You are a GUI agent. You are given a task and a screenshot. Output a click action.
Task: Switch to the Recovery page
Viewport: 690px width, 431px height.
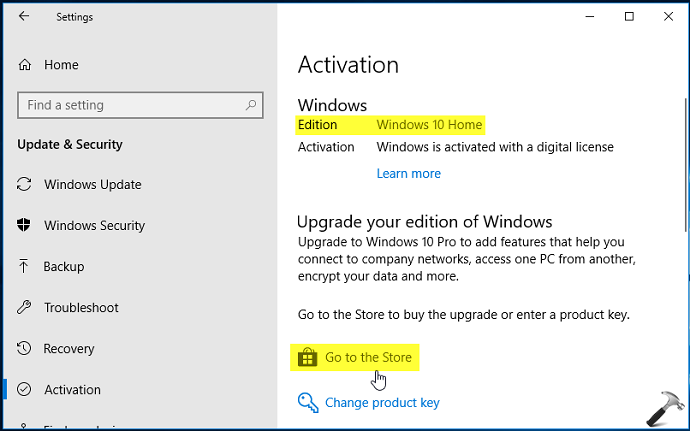[x=69, y=348]
